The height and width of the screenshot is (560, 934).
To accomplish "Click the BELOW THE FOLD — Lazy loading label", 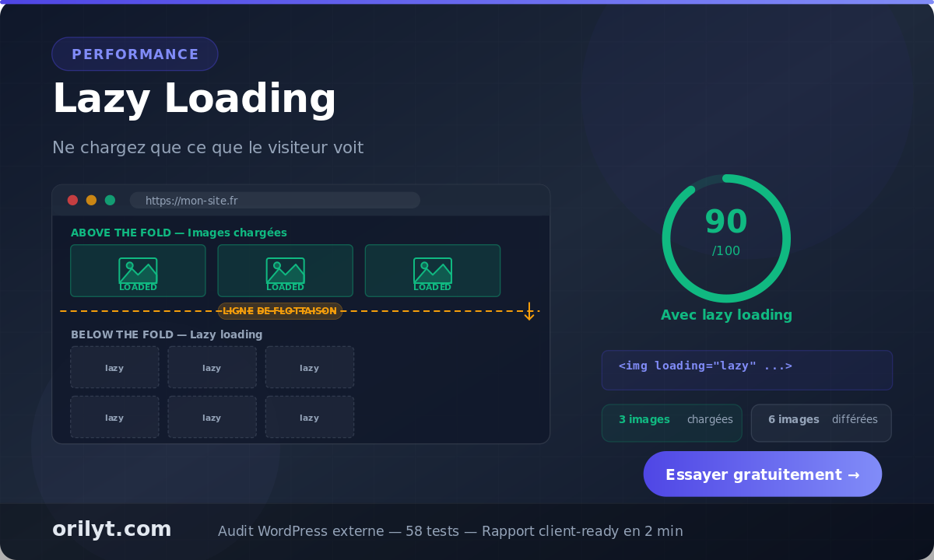I will click(x=167, y=334).
